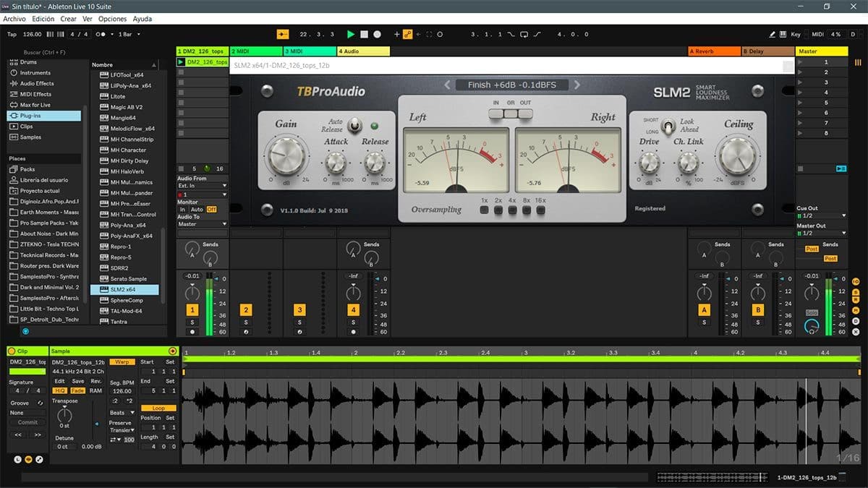Select Instruments in the browser categories
Screen dimensions: 868x488
click(35, 73)
